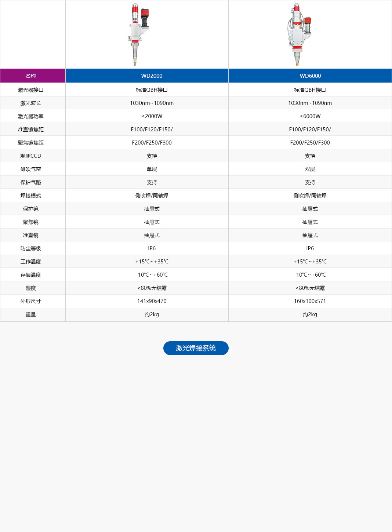This screenshot has height=532, width=392.
Task: Click the 侧吹气帘 row label
Action: [x=31, y=169]
